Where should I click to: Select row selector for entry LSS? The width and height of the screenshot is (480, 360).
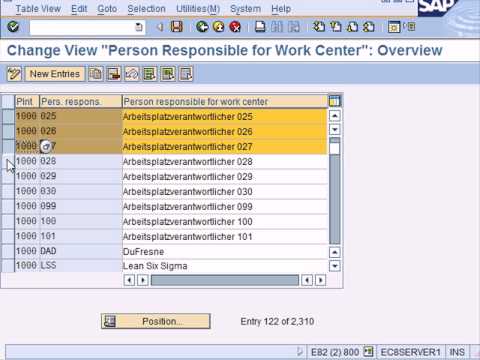point(8,266)
